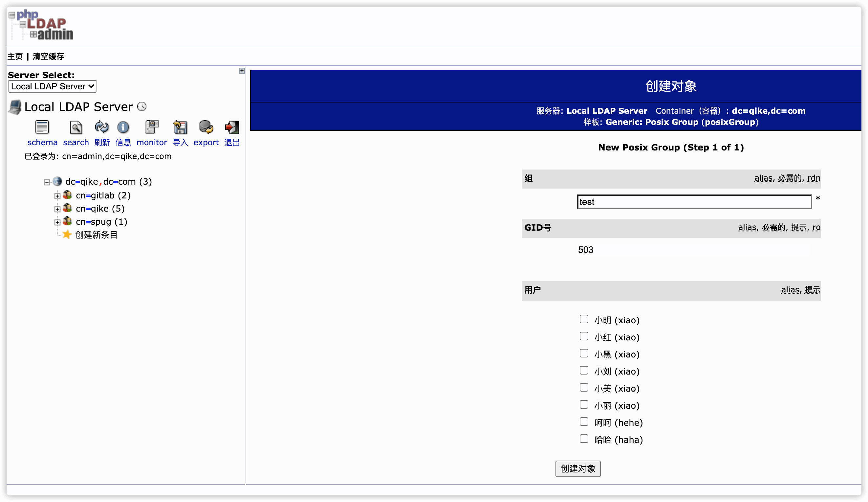The height and width of the screenshot is (502, 868).
Task: Toggle checkbox for user 哈哈 (haha)
Action: point(584,439)
